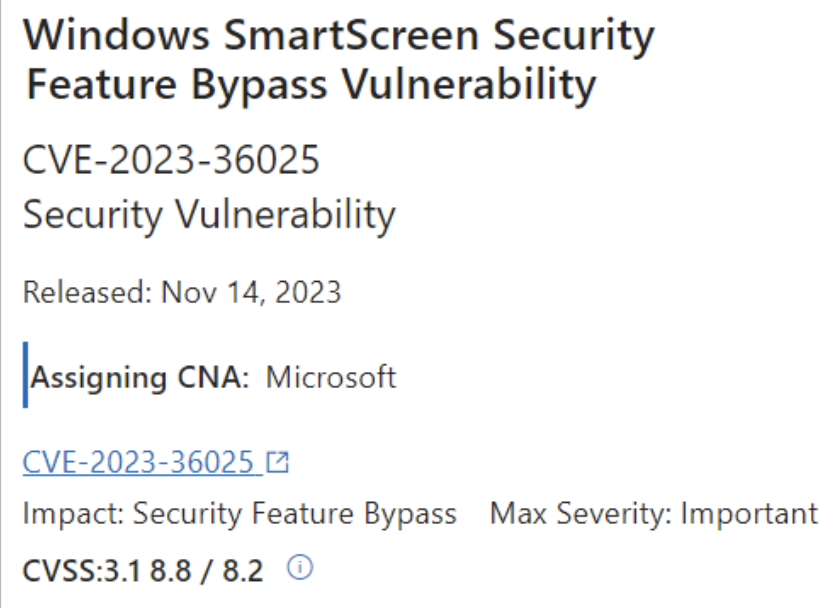Image resolution: width=838 pixels, height=608 pixels.
Task: Click the CVSS:3.1 version label
Action: pos(82,570)
